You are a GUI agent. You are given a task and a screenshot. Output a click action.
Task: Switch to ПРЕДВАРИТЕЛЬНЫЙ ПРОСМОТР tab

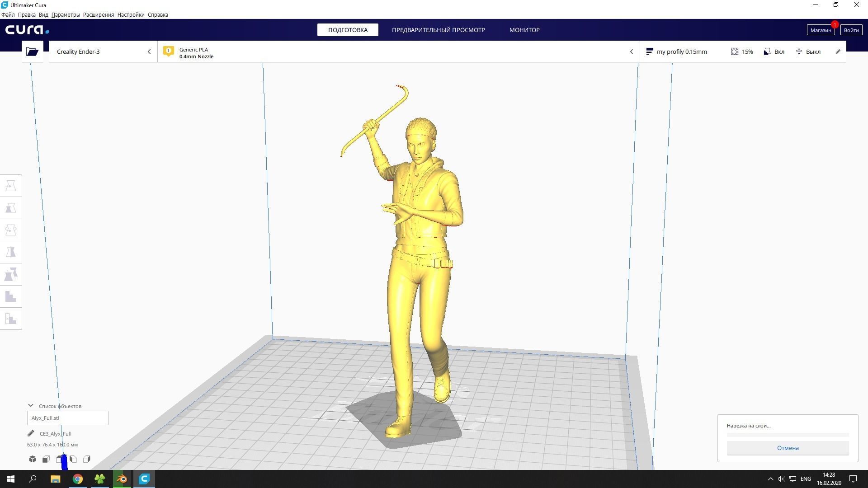click(438, 30)
